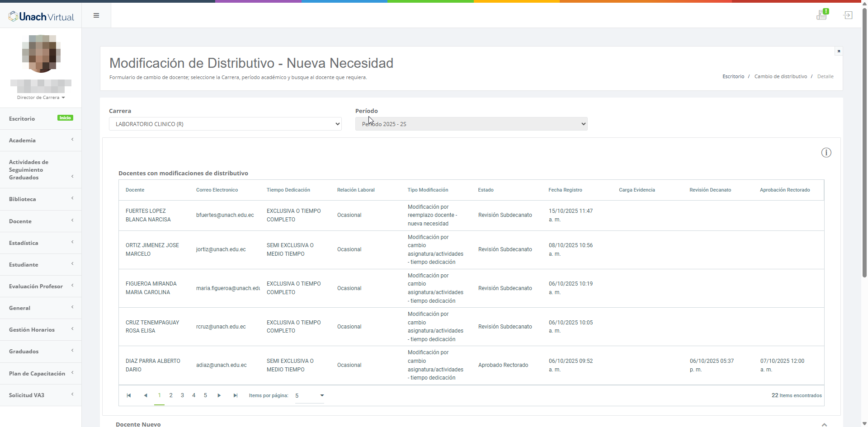868x427 pixels.
Task: Open the Escritorio sidebar item
Action: click(x=22, y=119)
